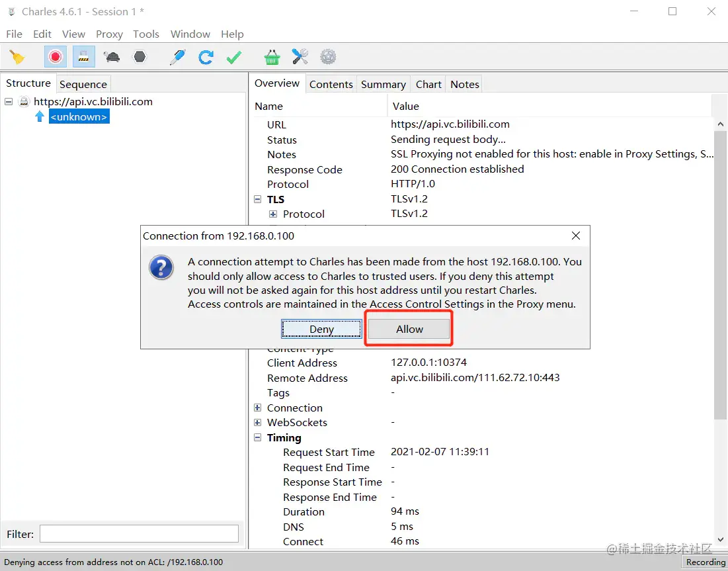Screen dimensions: 728x571
Task: Open the Edit menu
Action: (42, 34)
